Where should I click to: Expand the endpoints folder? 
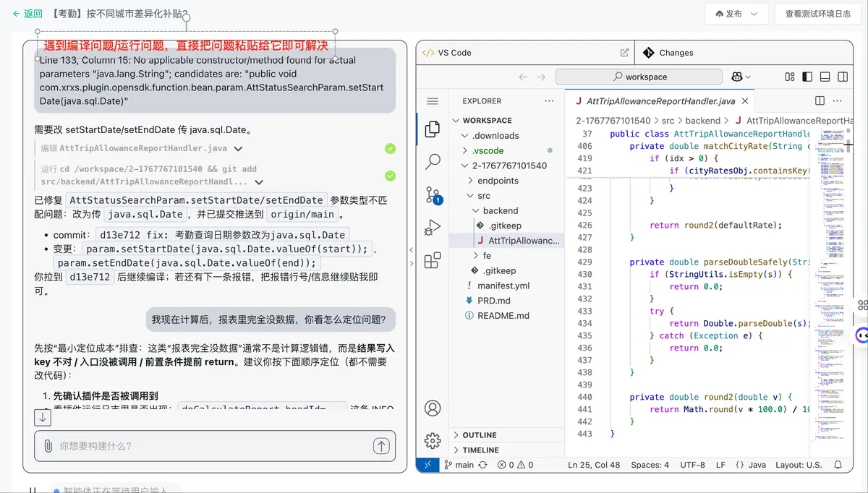pyautogui.click(x=498, y=181)
